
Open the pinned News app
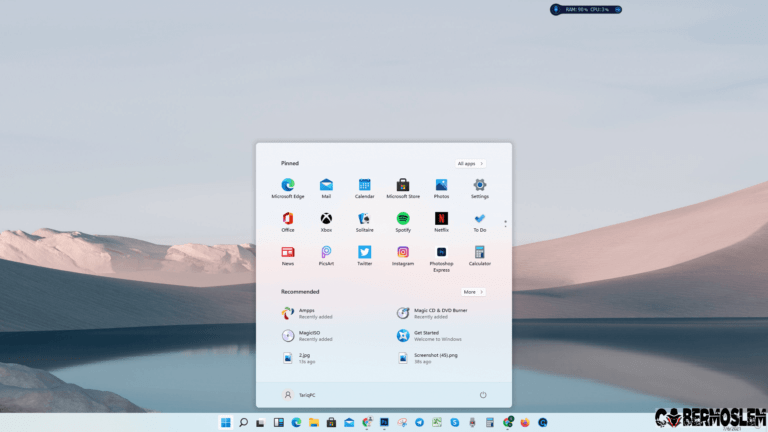288,256
